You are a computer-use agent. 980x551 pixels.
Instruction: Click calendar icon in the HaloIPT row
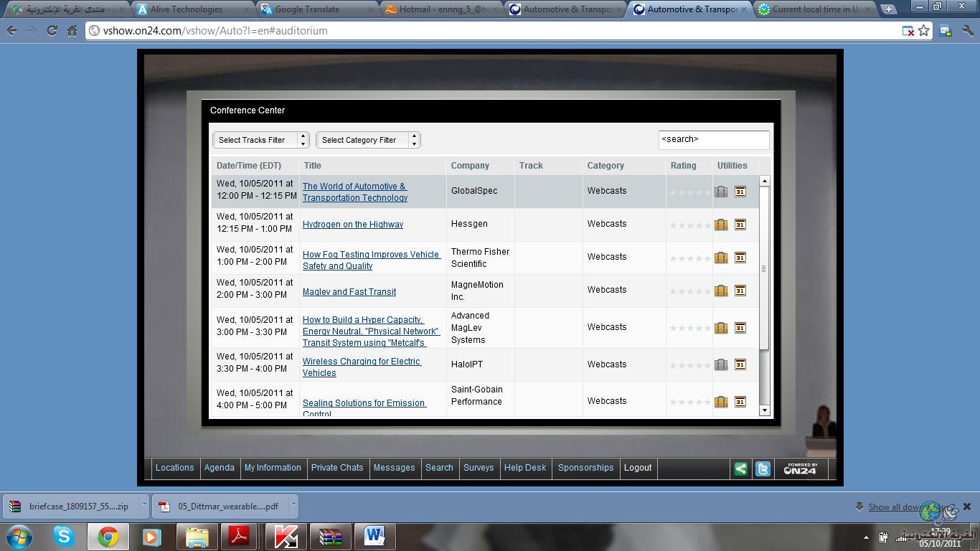(740, 364)
